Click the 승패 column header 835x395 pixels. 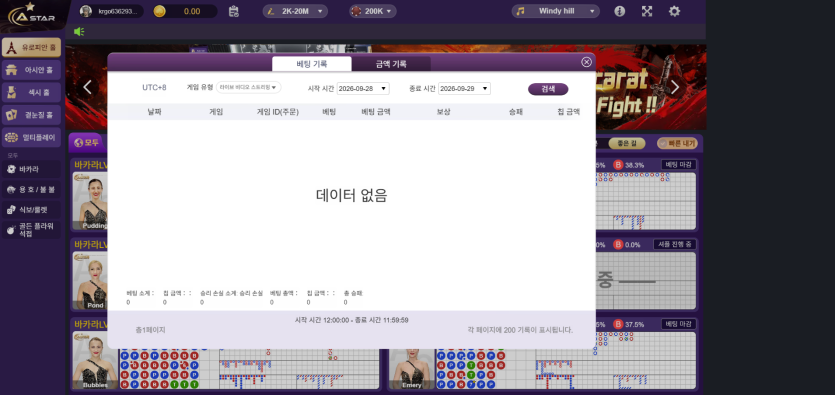[x=515, y=112]
